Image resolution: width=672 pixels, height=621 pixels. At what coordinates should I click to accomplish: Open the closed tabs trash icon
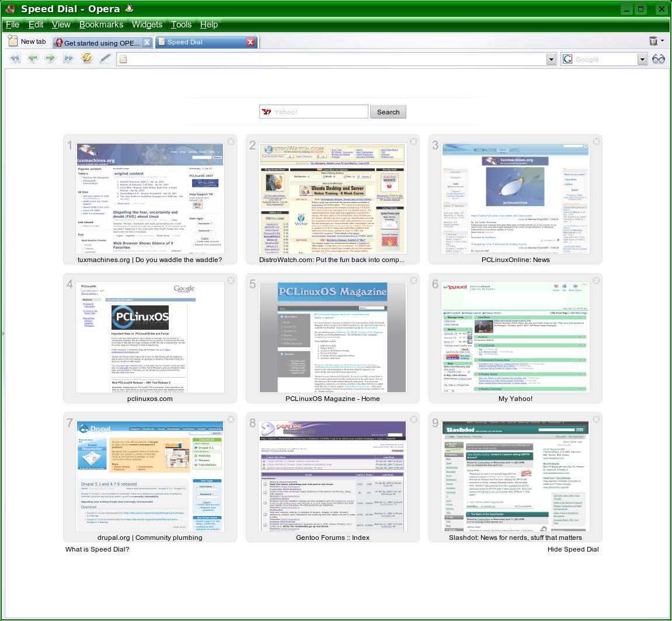[x=653, y=41]
